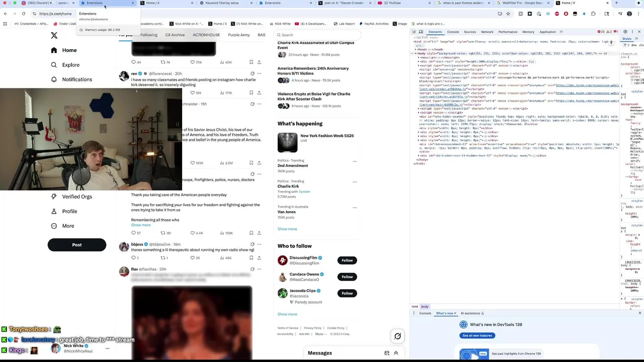This screenshot has width=644, height=362.
Task: Open more options on bbjess's post
Action: click(259, 244)
